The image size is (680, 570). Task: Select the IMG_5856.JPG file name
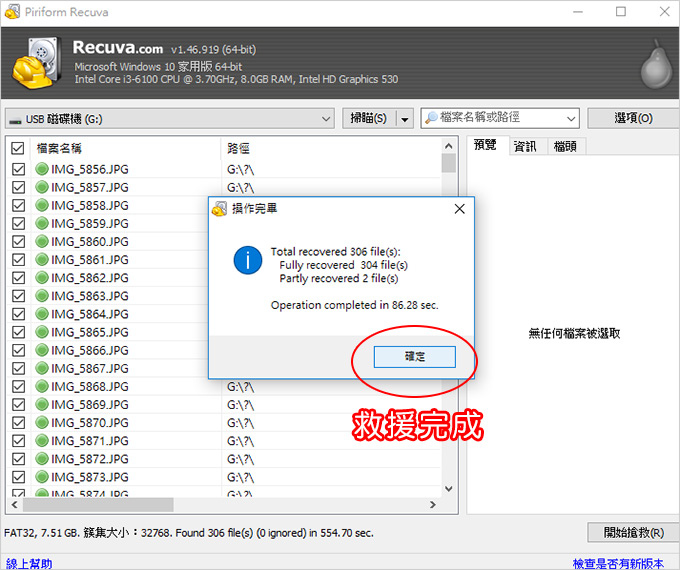pyautogui.click(x=90, y=169)
